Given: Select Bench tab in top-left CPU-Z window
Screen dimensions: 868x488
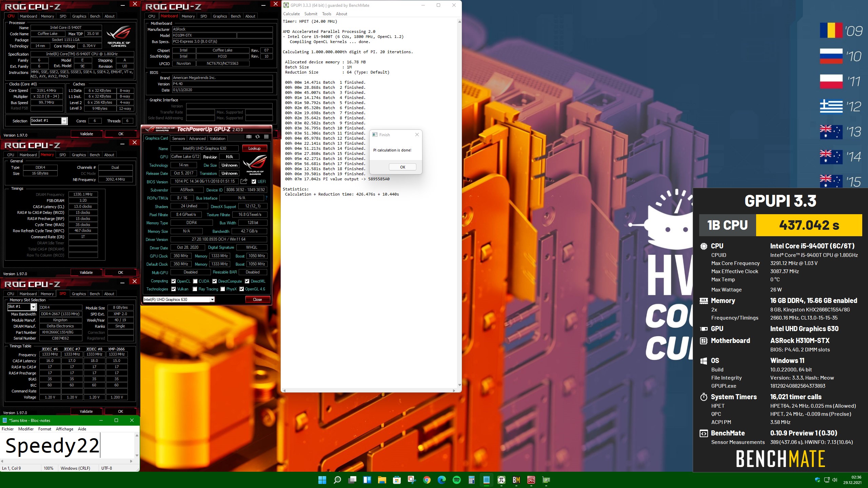Looking at the screenshot, I should tap(95, 16).
